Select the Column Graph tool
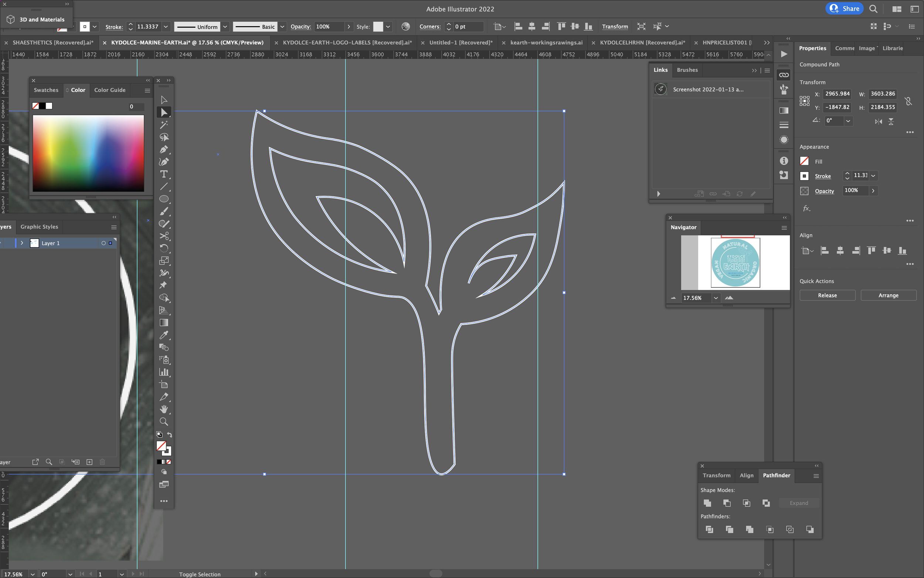Viewport: 924px width, 578px height. point(164,372)
